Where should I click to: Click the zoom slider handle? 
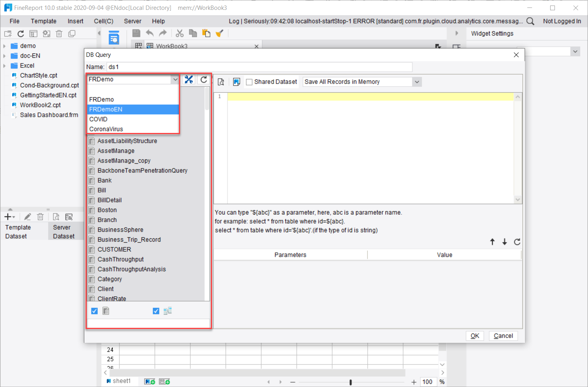[x=350, y=382]
